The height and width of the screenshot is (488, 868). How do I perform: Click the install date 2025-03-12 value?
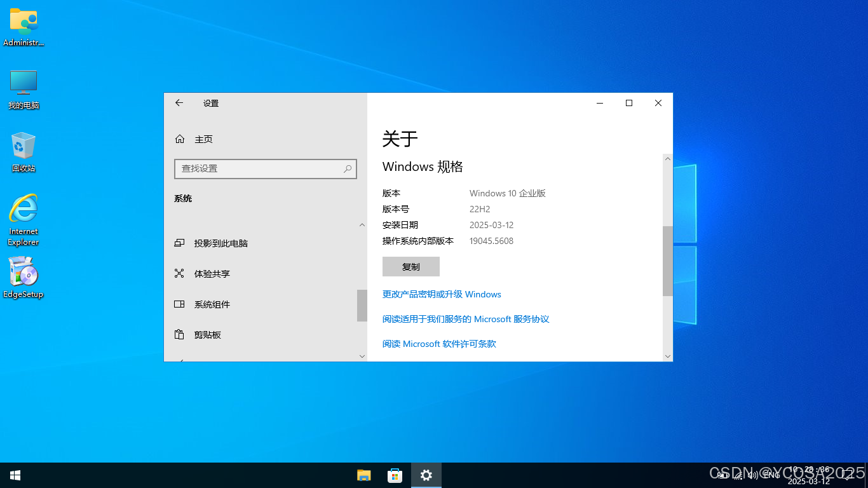click(x=491, y=225)
